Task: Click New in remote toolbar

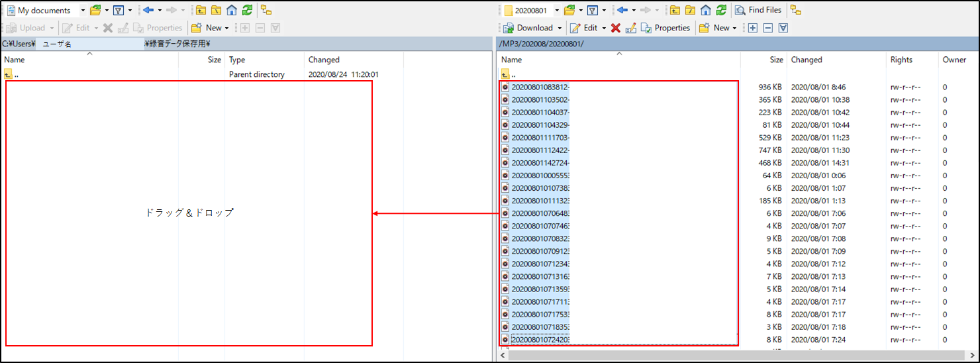Action: 714,28
